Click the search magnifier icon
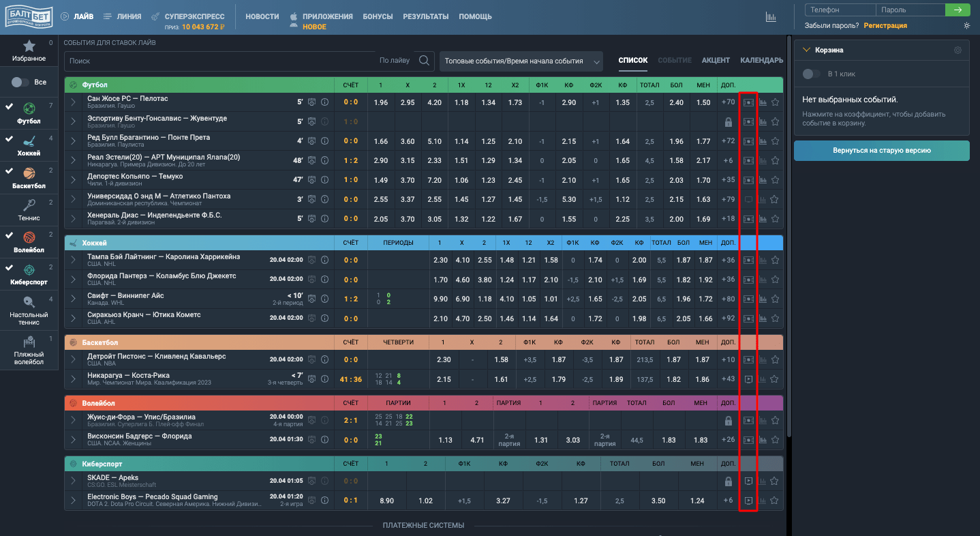Screen dimensions: 980x536 coord(425,61)
